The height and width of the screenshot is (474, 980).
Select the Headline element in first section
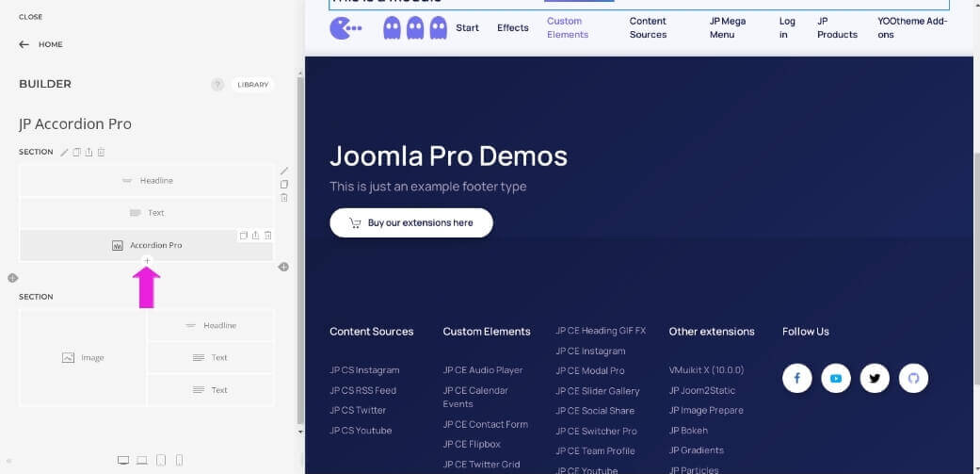[146, 181]
